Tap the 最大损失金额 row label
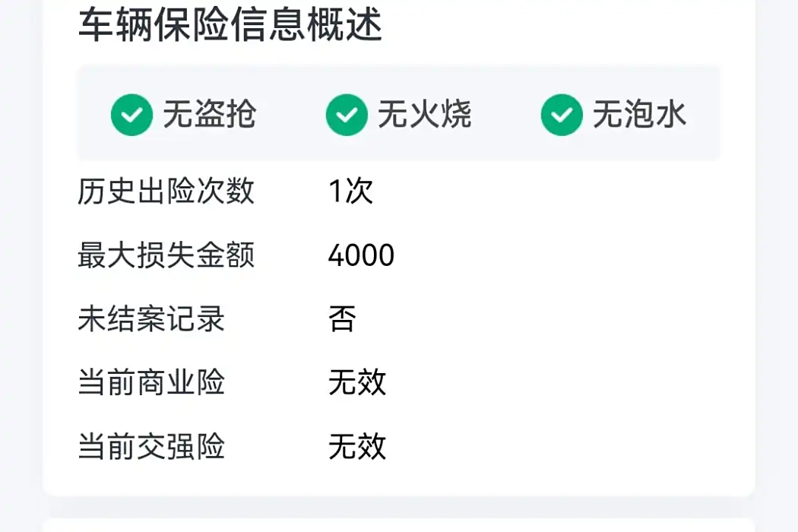Screen dimensions: 798x532 (x=166, y=255)
